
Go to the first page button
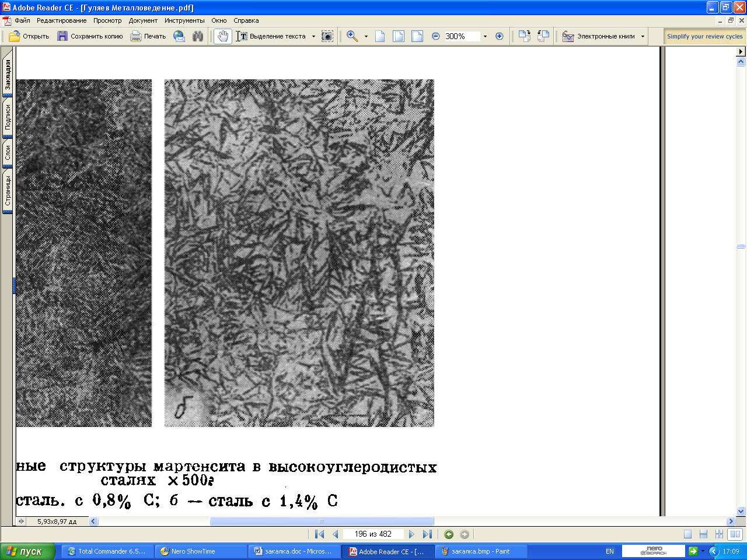pos(319,534)
